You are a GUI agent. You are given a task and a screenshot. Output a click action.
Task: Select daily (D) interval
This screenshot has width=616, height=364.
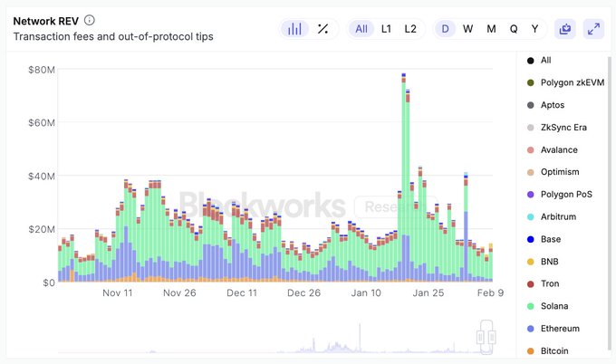coord(445,29)
